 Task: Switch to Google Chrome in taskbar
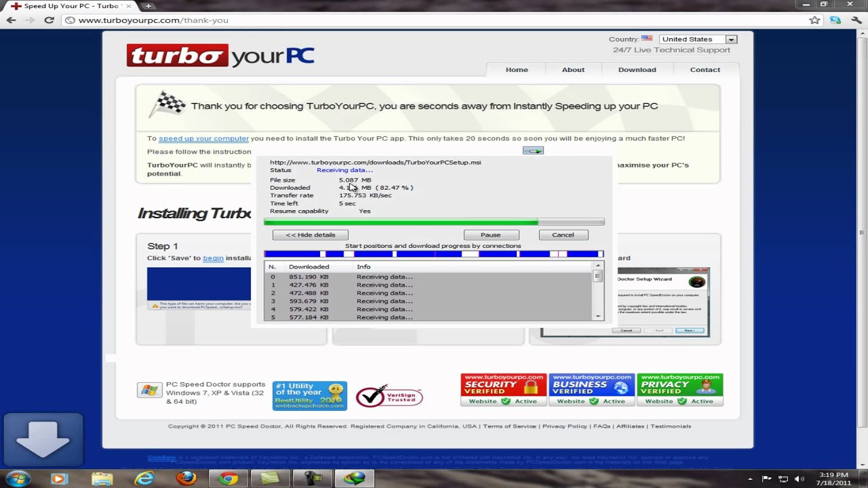coord(229,479)
